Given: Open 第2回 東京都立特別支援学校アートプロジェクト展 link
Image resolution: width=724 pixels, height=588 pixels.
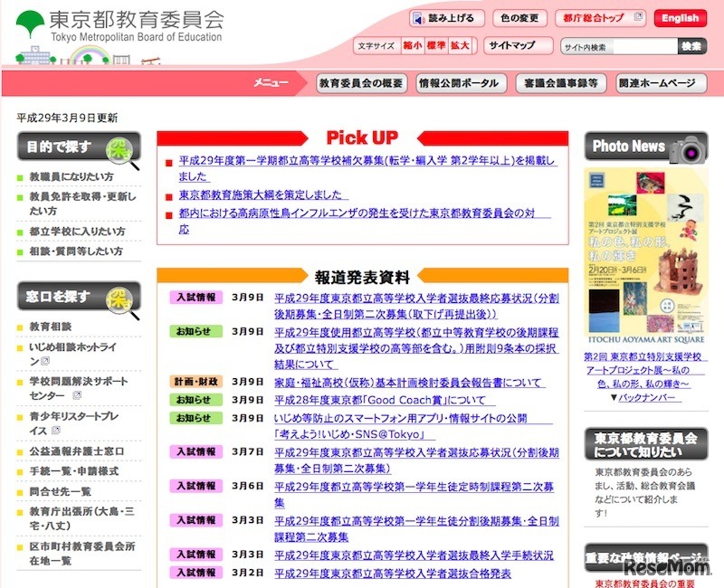Looking at the screenshot, I should [643, 370].
